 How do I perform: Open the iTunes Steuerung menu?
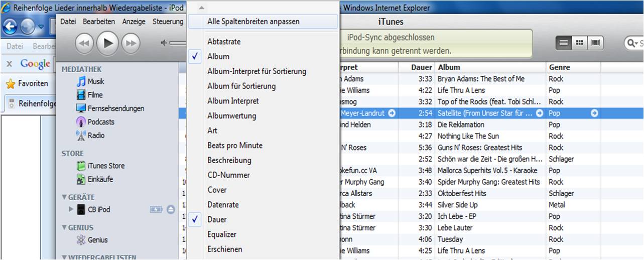168,22
